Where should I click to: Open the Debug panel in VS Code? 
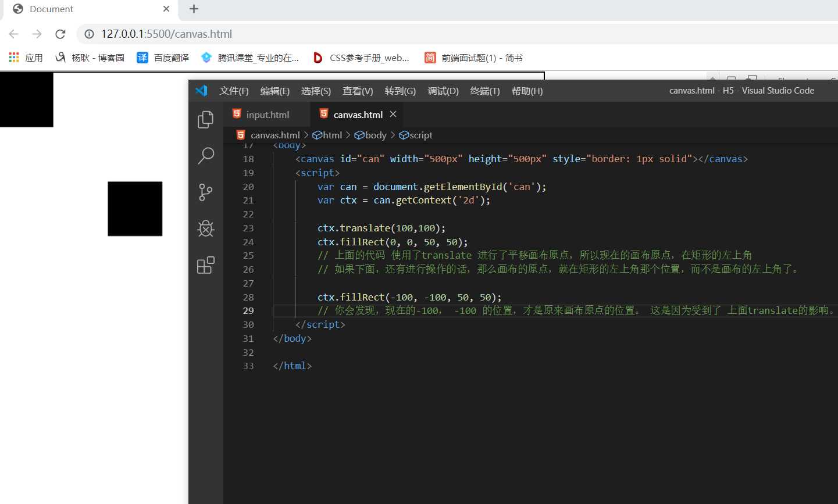[206, 228]
